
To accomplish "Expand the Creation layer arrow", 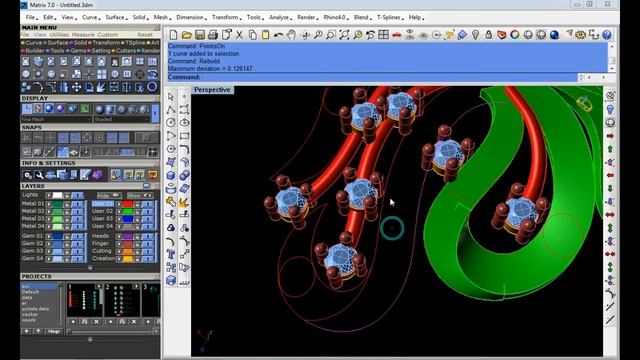I will pyautogui.click(x=119, y=259).
